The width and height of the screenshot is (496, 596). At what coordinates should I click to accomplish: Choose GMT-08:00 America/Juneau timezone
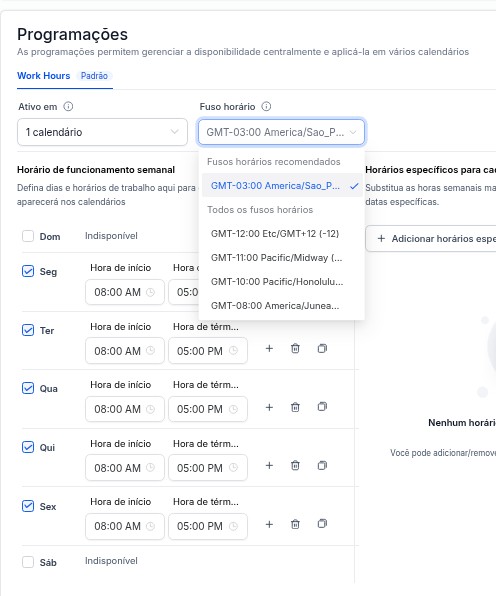click(282, 306)
